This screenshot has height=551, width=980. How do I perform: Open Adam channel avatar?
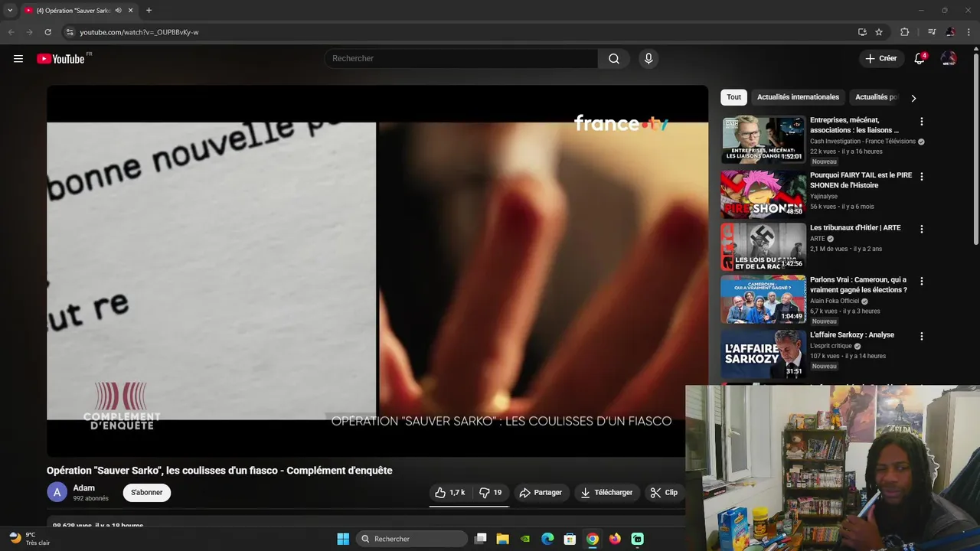coord(57,493)
